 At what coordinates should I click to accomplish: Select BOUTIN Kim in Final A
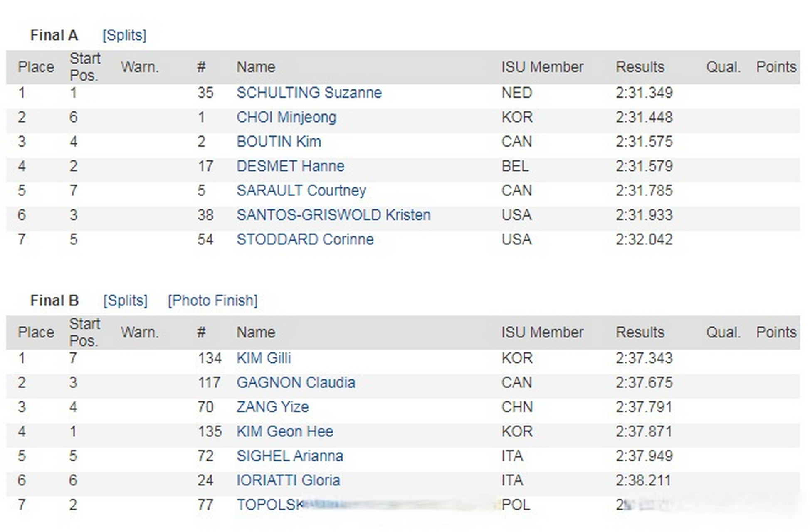279,142
